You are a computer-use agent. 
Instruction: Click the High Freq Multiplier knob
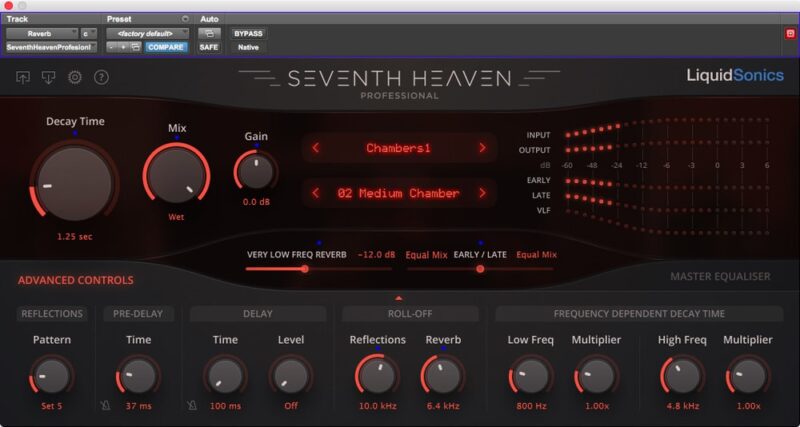[748, 376]
